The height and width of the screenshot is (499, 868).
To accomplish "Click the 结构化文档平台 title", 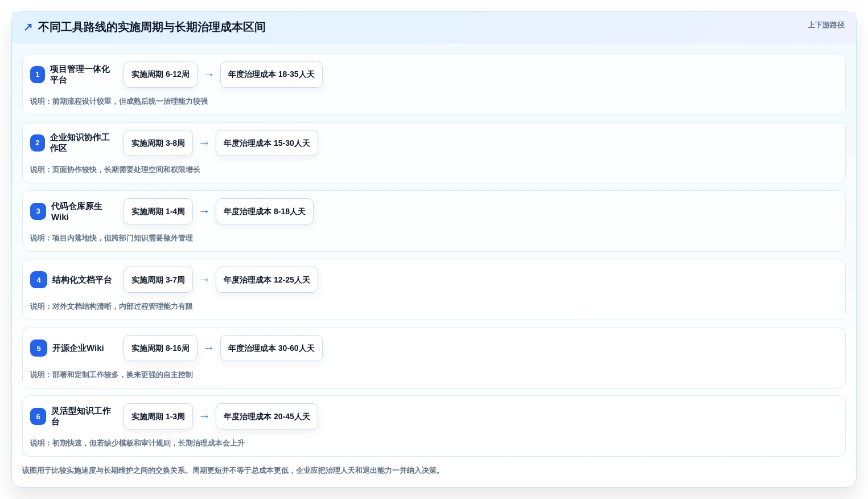I will coord(82,280).
